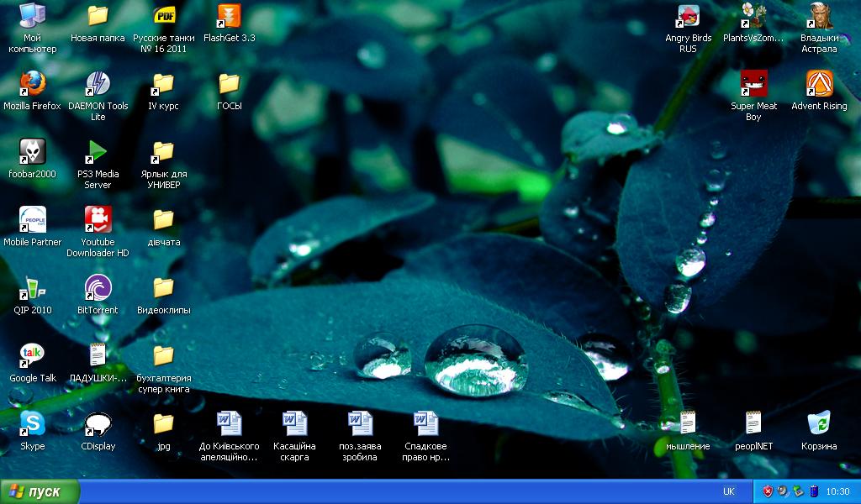Select the Google Talk desktop icon
This screenshot has height=504, width=861.
pos(32,356)
